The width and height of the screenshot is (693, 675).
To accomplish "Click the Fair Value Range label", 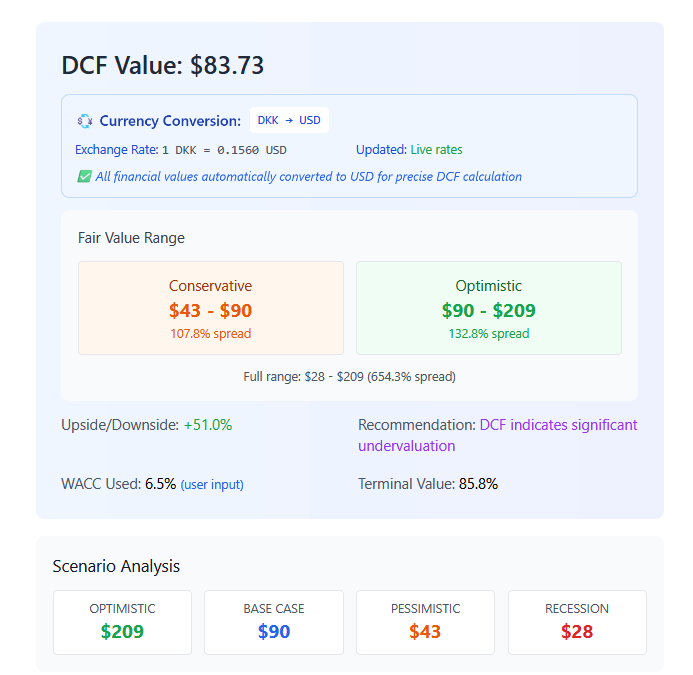I will coord(131,238).
